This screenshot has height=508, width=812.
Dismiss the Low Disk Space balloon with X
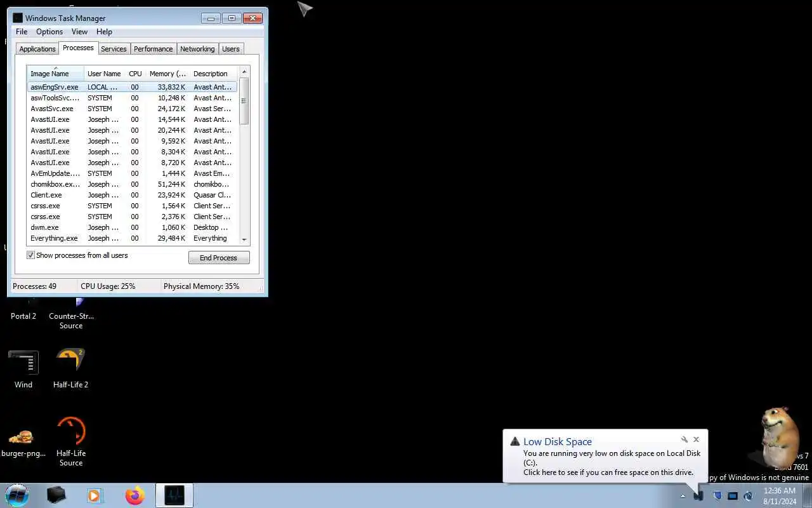point(696,439)
